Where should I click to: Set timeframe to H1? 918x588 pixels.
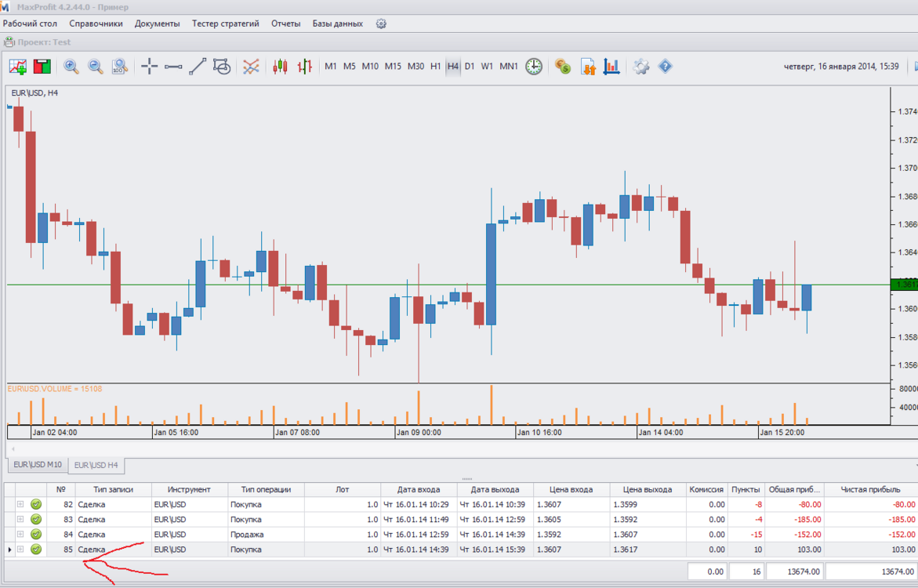click(x=436, y=67)
